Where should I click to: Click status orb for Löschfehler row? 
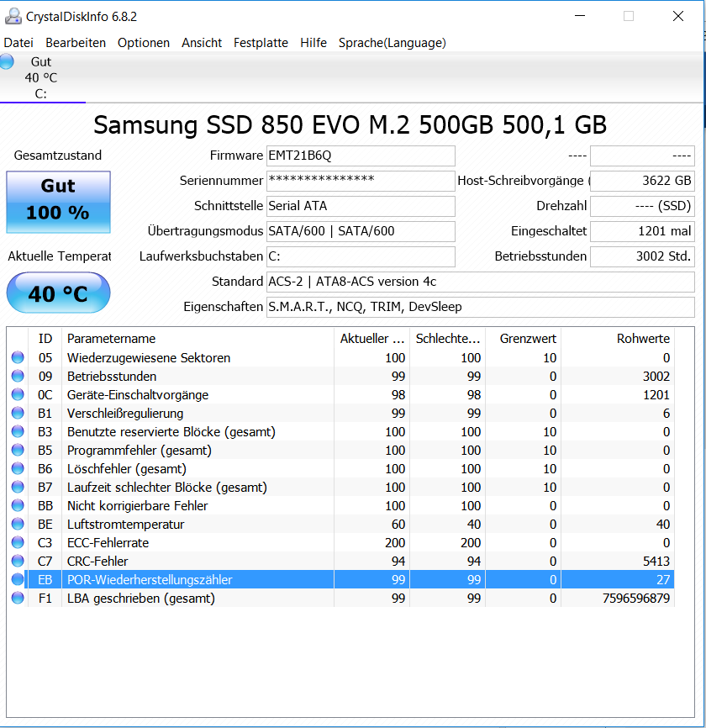click(18, 469)
